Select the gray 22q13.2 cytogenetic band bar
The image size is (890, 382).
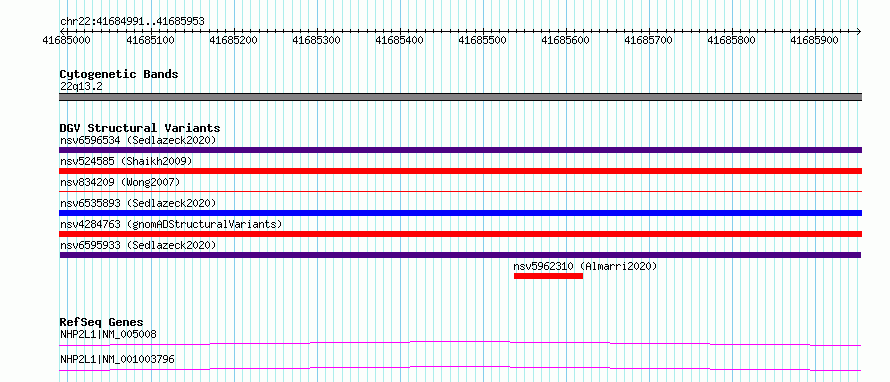pos(460,97)
